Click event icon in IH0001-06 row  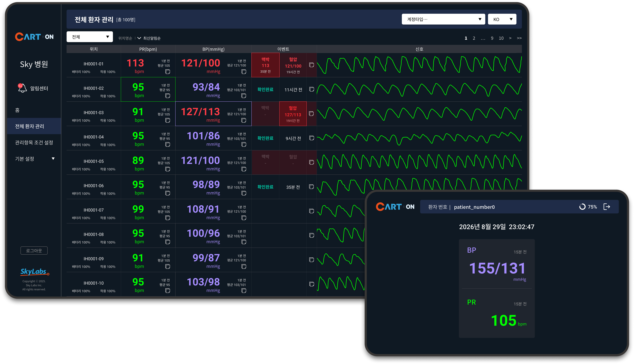[311, 187]
